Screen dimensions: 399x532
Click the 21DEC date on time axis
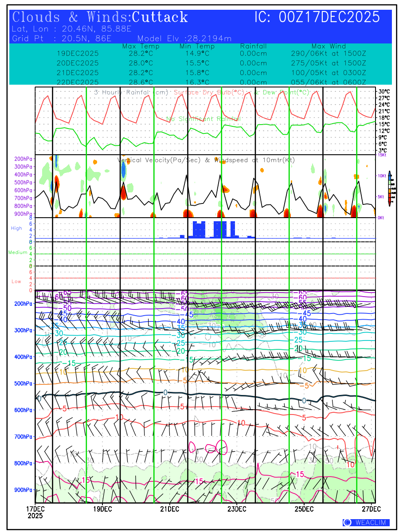pos(170,508)
